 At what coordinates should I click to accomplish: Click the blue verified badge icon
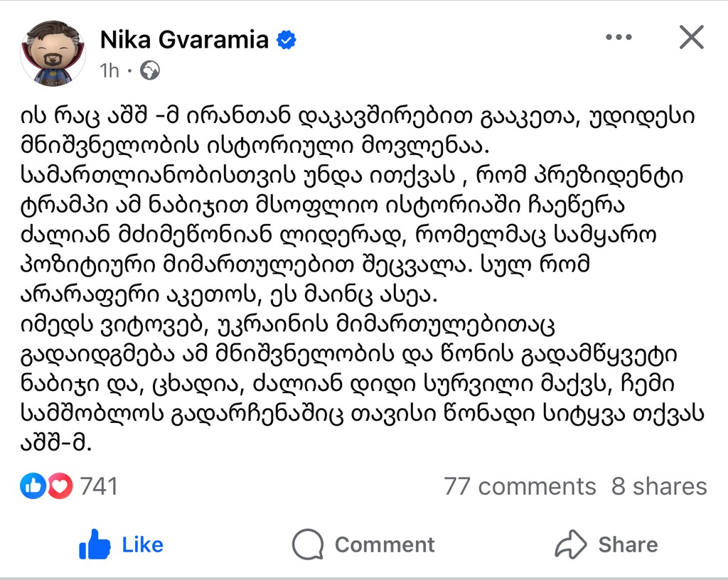pyautogui.click(x=287, y=40)
